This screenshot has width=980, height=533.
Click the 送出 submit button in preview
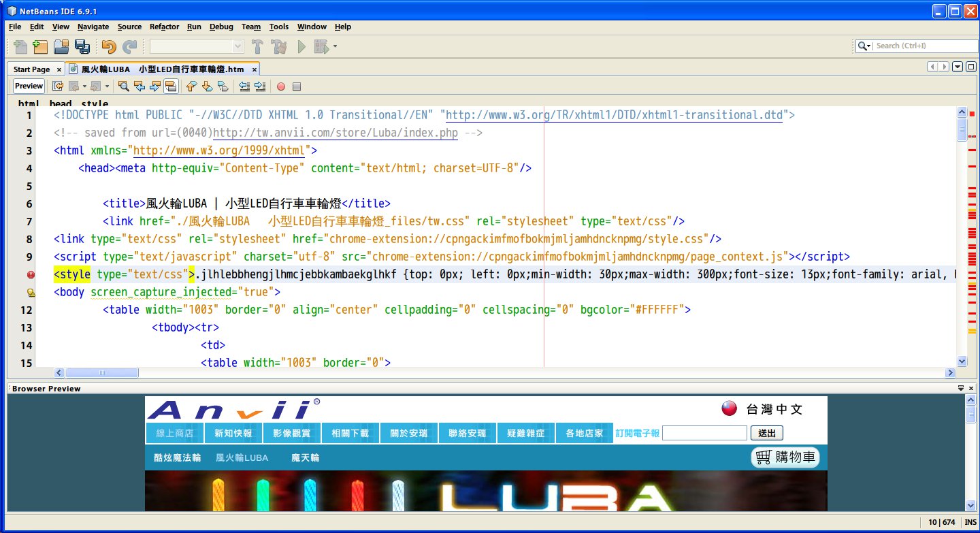[767, 433]
